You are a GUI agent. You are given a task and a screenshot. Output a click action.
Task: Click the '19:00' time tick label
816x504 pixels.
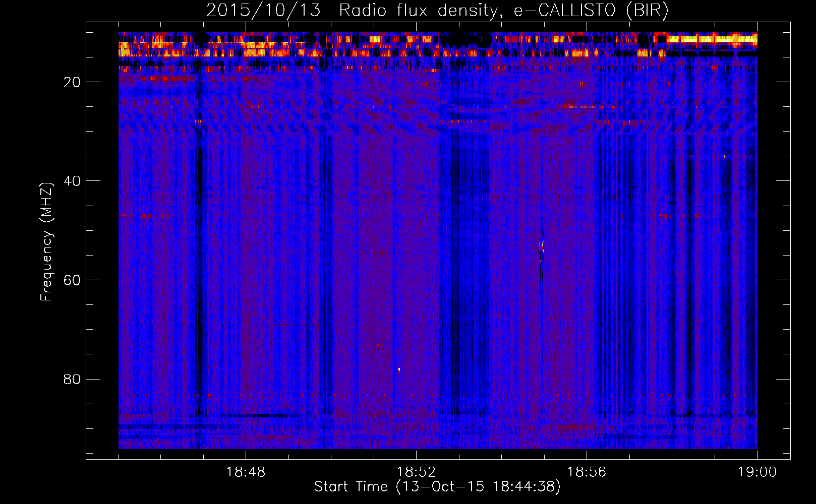tap(757, 472)
